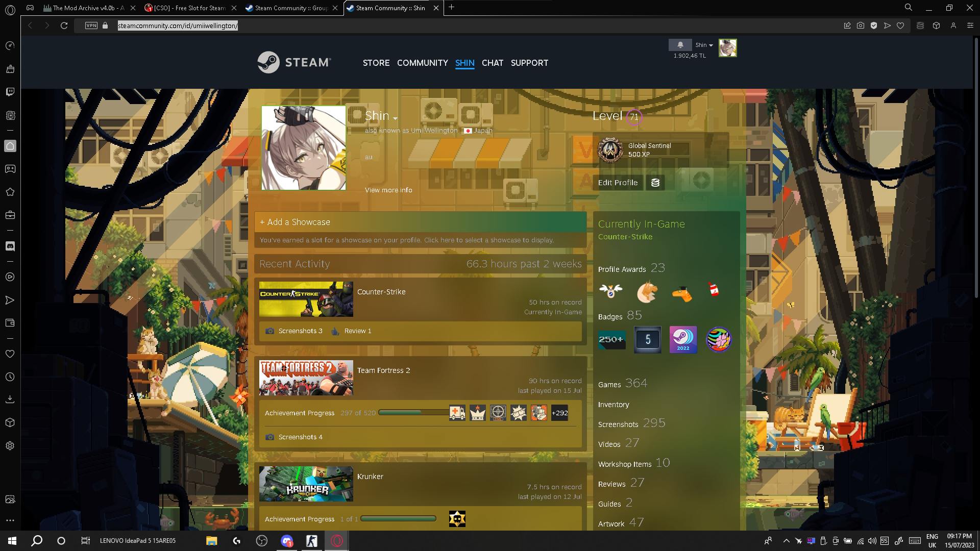Click the View more info link
Screen dimensions: 980x551
pos(388,190)
